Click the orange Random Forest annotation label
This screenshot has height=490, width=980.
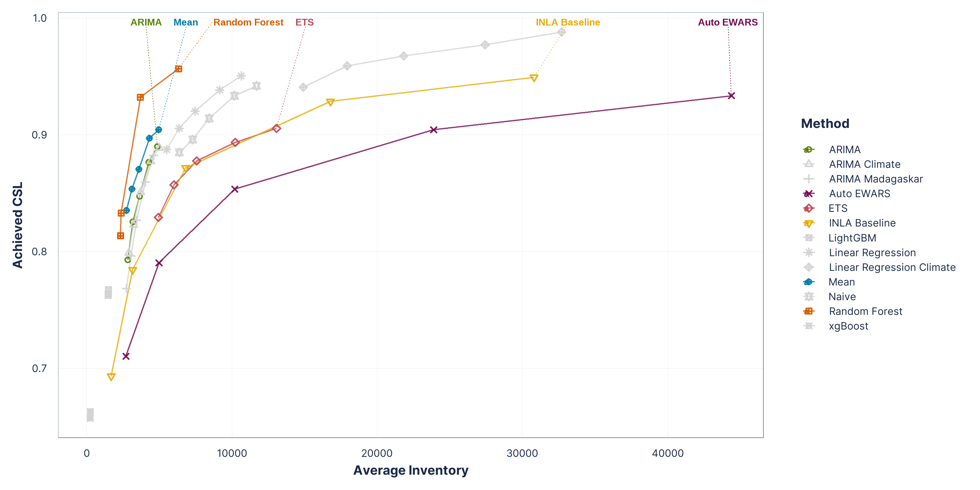(x=248, y=22)
